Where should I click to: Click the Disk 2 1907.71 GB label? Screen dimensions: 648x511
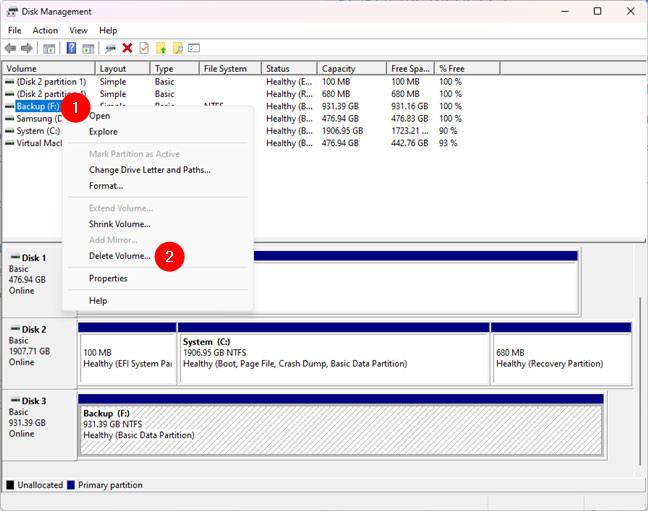[29, 351]
